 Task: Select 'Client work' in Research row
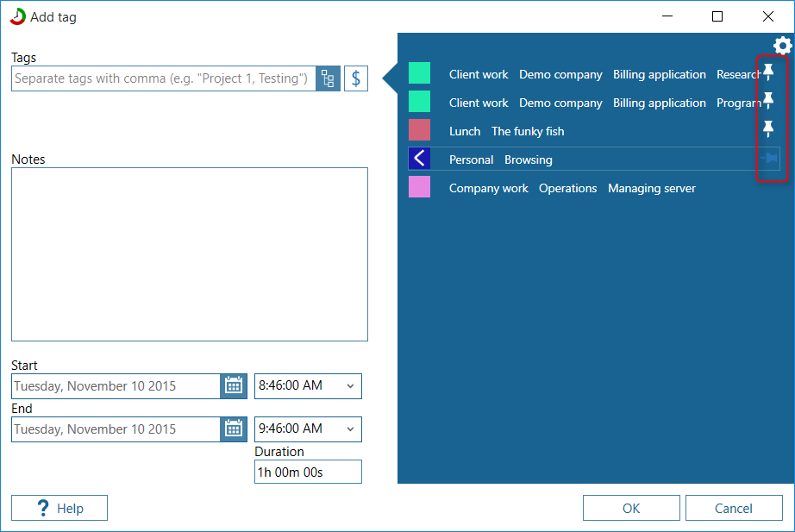(479, 74)
